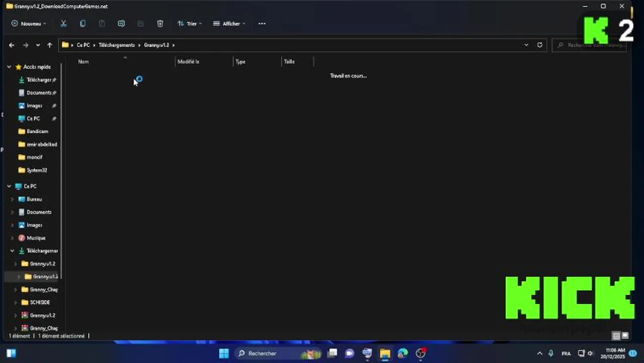Open the Widgets panel on the taskbar
The image size is (644, 363).
click(11, 353)
